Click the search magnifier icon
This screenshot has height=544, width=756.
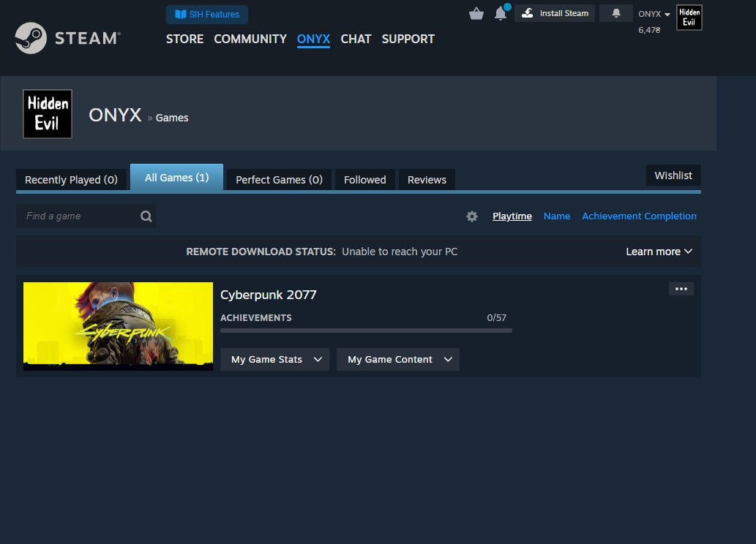[x=146, y=216]
